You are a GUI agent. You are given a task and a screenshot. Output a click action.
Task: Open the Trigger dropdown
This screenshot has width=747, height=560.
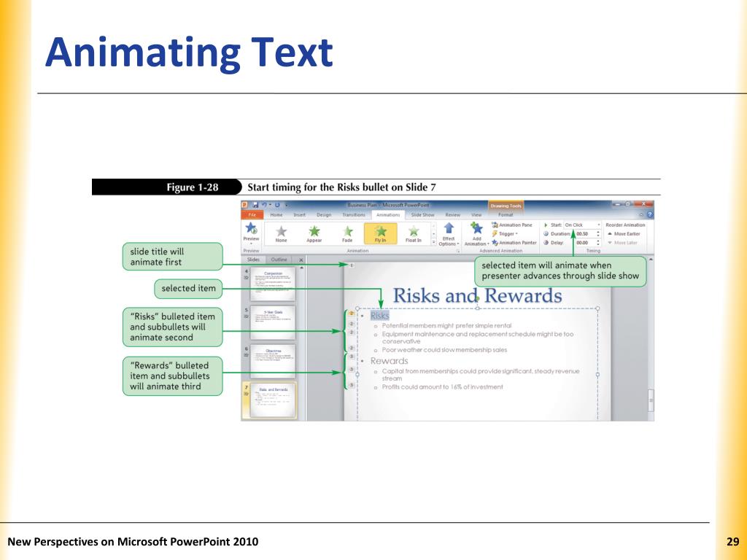point(505,234)
